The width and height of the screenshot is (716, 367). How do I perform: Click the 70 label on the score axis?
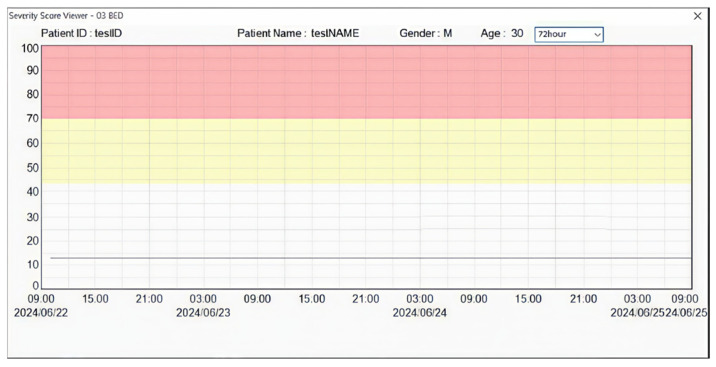32,119
